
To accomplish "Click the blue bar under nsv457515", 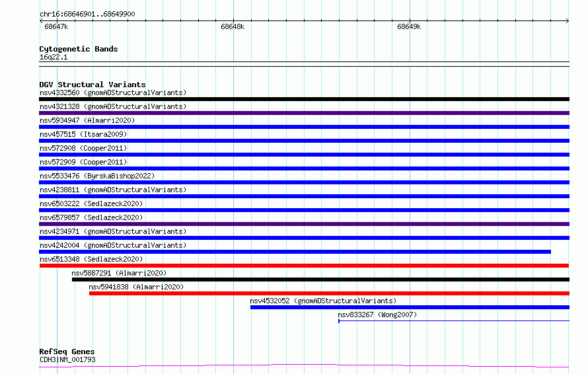I will tap(304, 141).
